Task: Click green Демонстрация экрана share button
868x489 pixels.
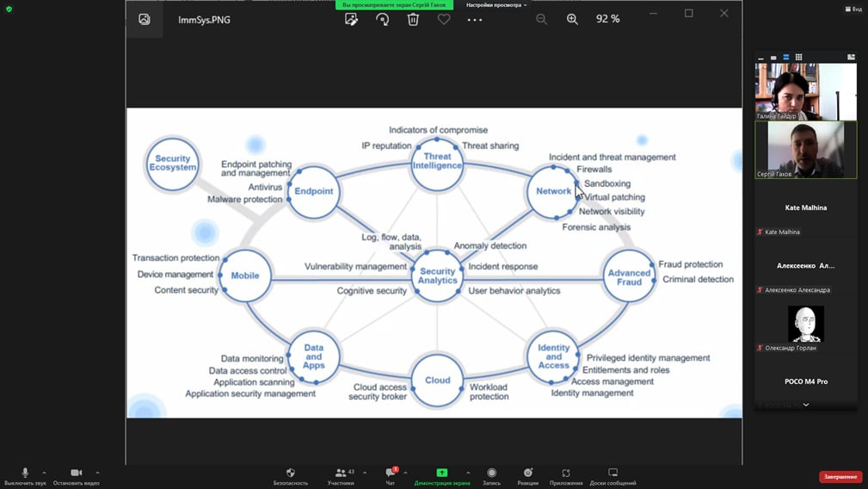Action: (x=442, y=476)
